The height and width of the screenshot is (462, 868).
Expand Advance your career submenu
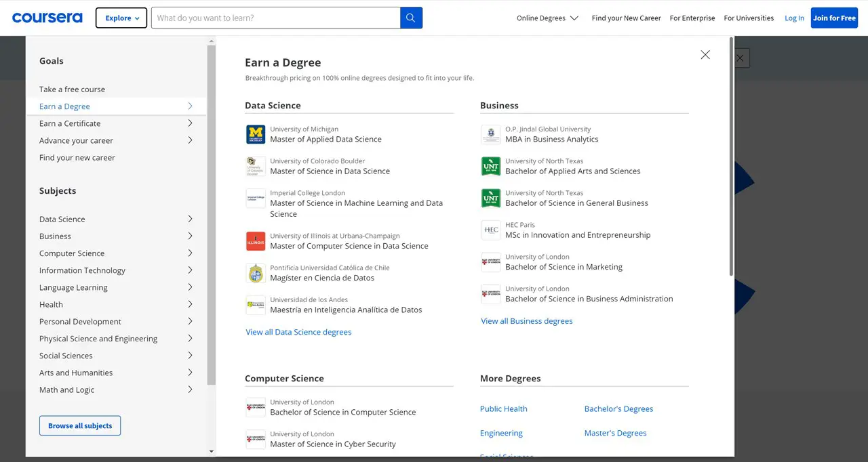coord(190,140)
